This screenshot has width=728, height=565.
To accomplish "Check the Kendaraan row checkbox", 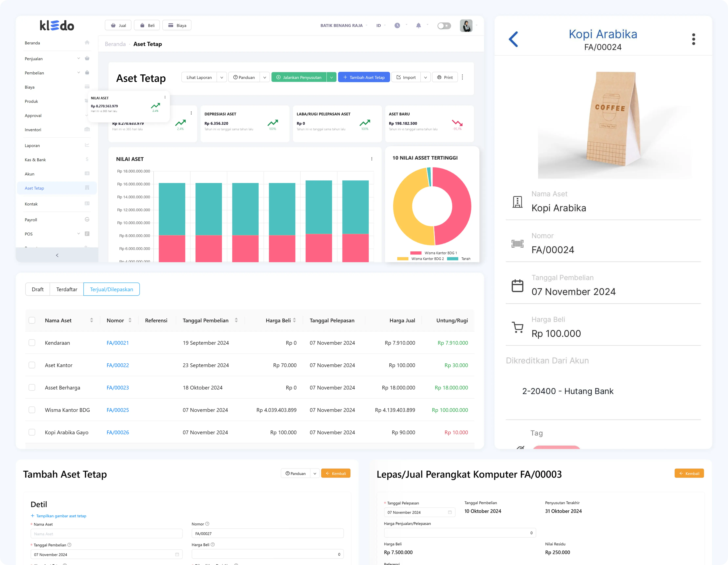I will (x=32, y=343).
